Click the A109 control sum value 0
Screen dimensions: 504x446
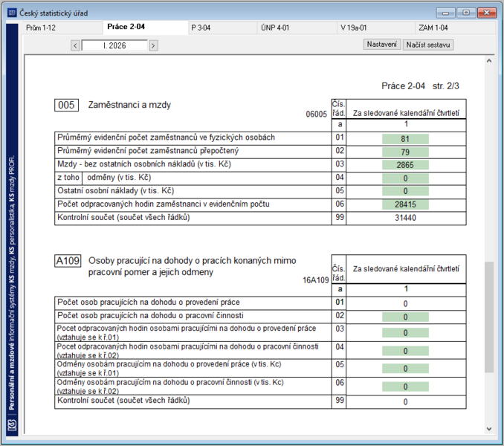405,402
